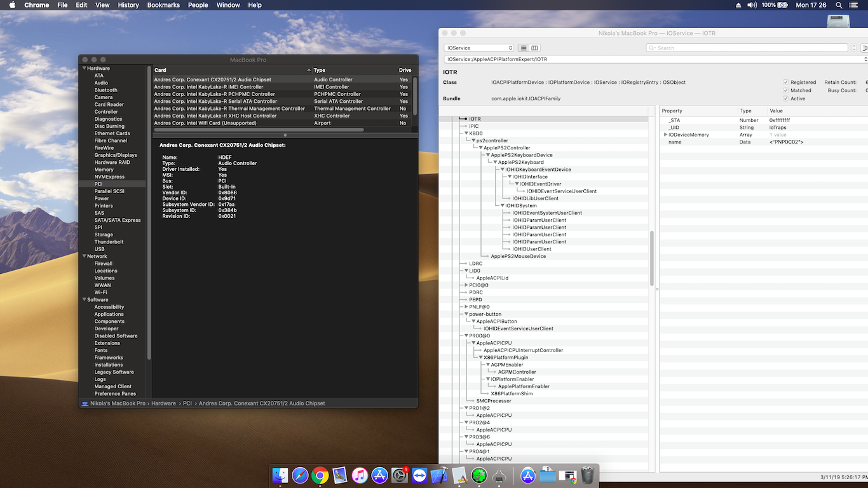Image resolution: width=868 pixels, height=488 pixels.
Task: Open the IOService plane dropdown
Action: click(480, 48)
